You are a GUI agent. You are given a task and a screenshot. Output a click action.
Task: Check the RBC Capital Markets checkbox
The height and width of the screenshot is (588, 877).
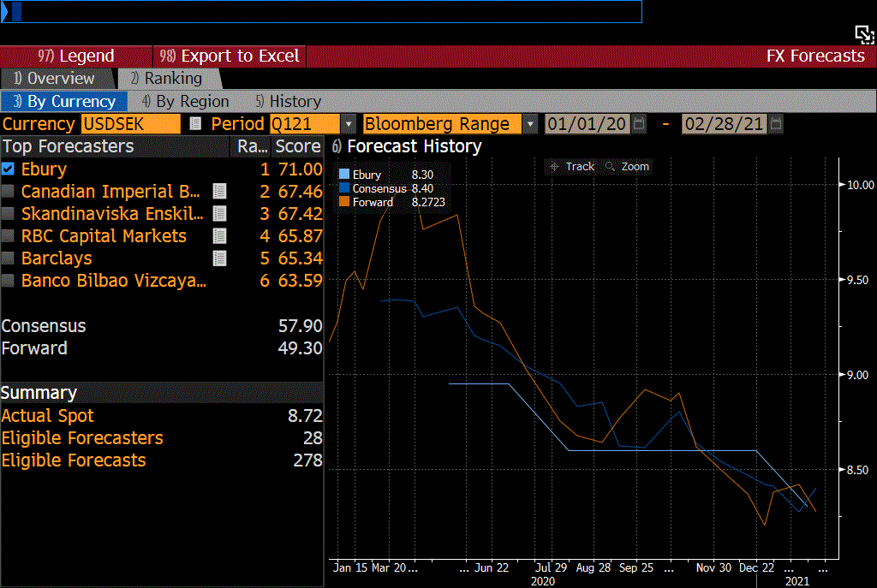coord(8,236)
